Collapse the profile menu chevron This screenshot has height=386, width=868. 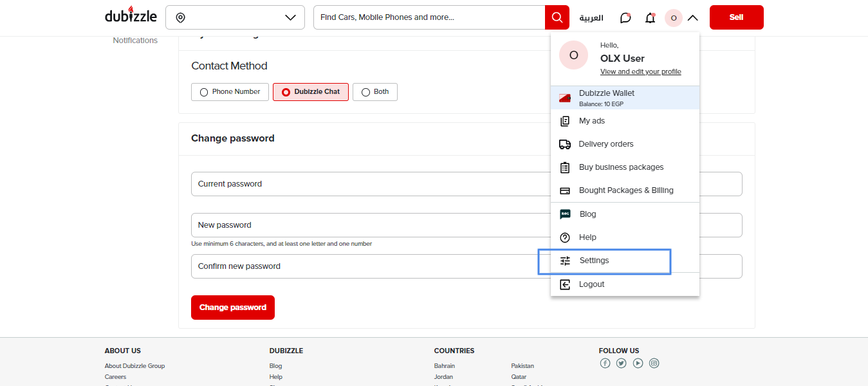692,18
